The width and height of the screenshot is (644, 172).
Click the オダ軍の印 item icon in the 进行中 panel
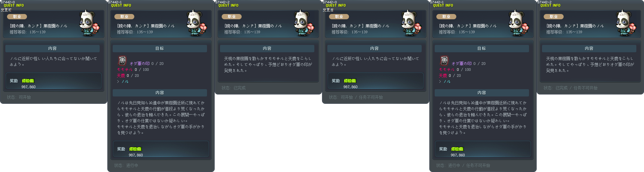[122, 61]
